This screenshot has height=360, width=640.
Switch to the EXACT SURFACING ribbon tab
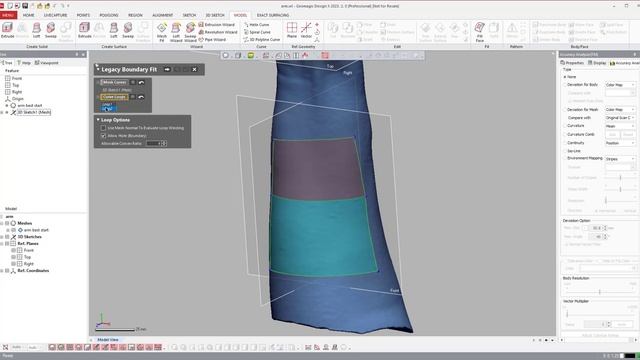pyautogui.click(x=273, y=15)
